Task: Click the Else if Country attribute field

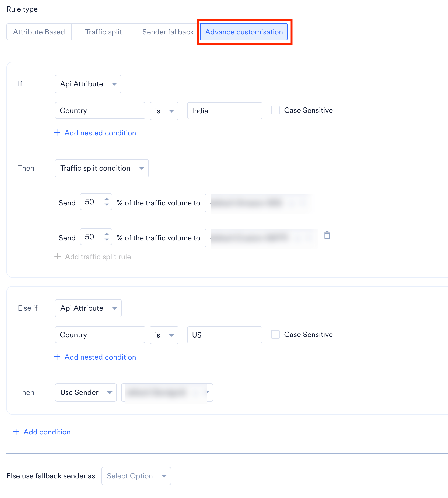Action: point(100,335)
